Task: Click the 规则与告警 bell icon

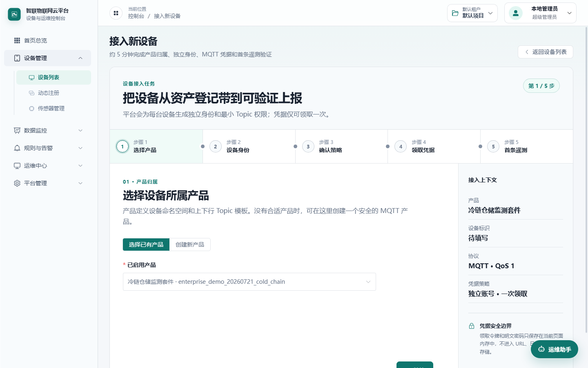Action: [17, 148]
